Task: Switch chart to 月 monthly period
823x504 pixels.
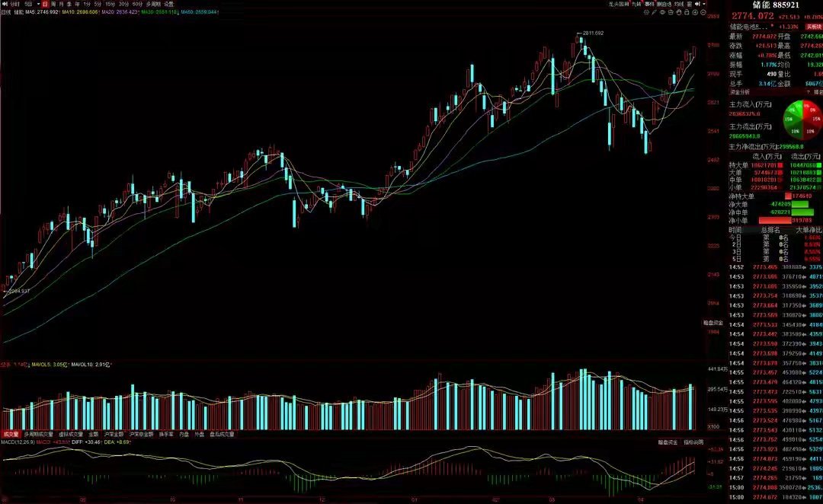Action: [62, 4]
